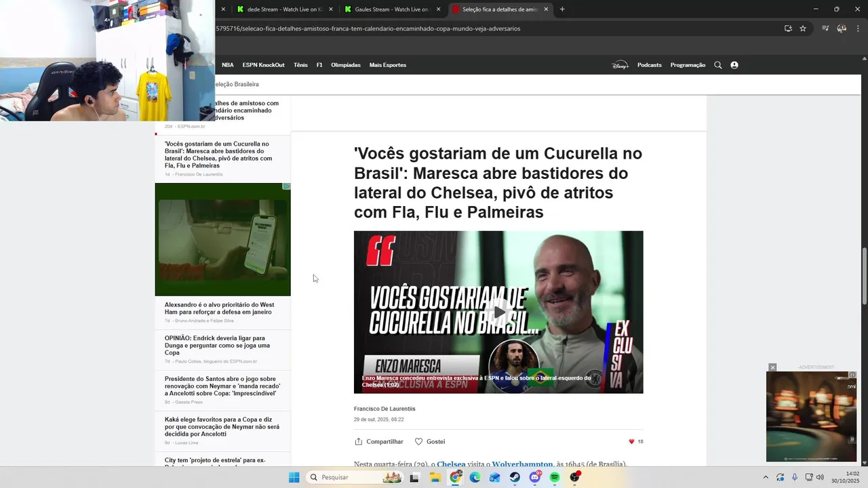The image size is (868, 488).
Task: Open Discord from the taskbar
Action: coord(535,477)
